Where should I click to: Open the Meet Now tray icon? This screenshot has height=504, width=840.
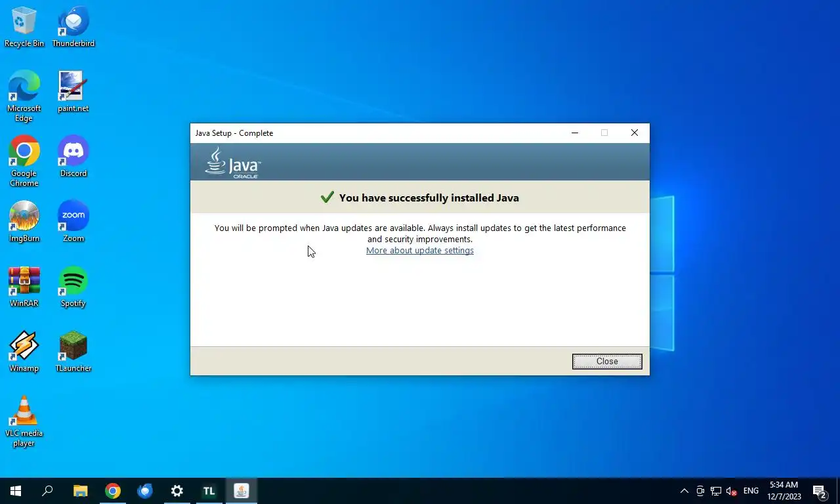pyautogui.click(x=700, y=491)
